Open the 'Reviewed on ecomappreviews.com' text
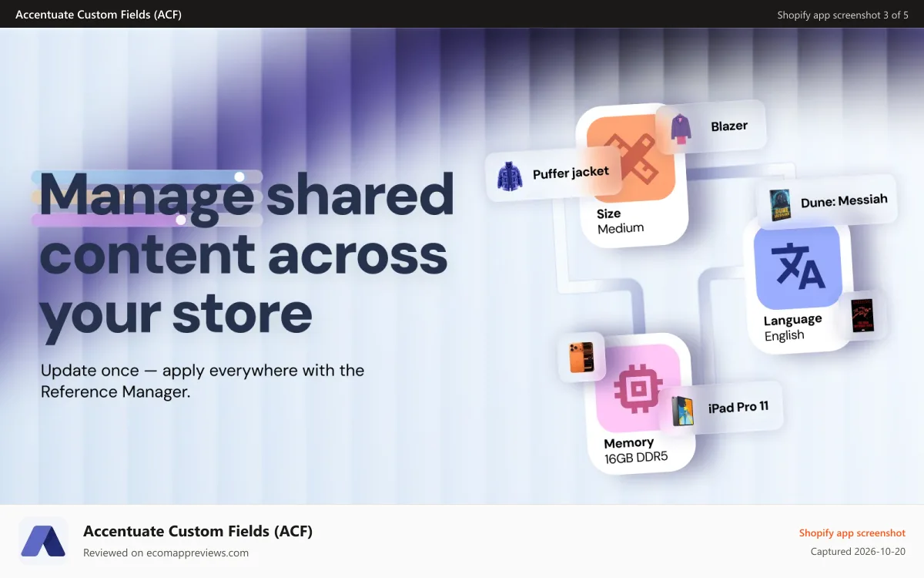The width and height of the screenshot is (924, 578). tap(166, 553)
